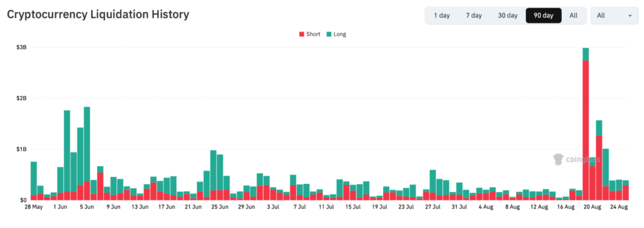This screenshot has width=644, height=228.
Task: Click the 4 Aug date label
Action: (x=486, y=207)
